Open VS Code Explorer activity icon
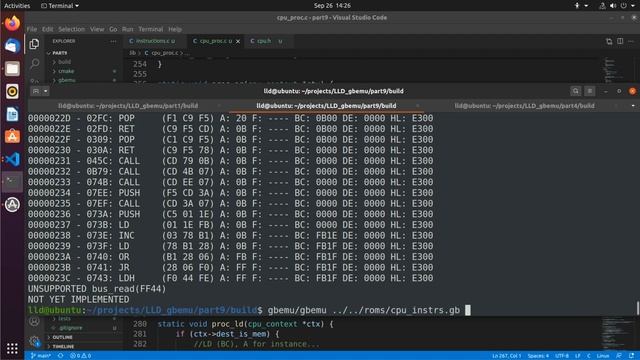640x360 pixels. point(34,44)
